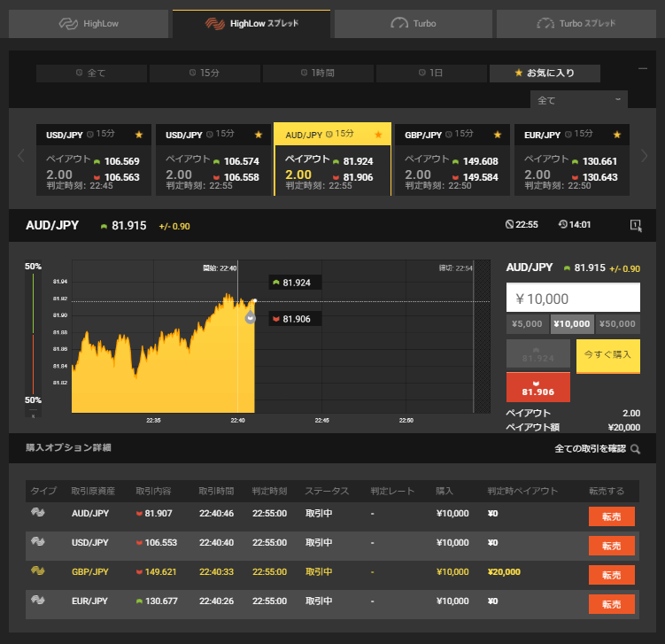Toggle favorite star on USD/JPY 22:45 card
The image size is (665, 644).
(139, 135)
